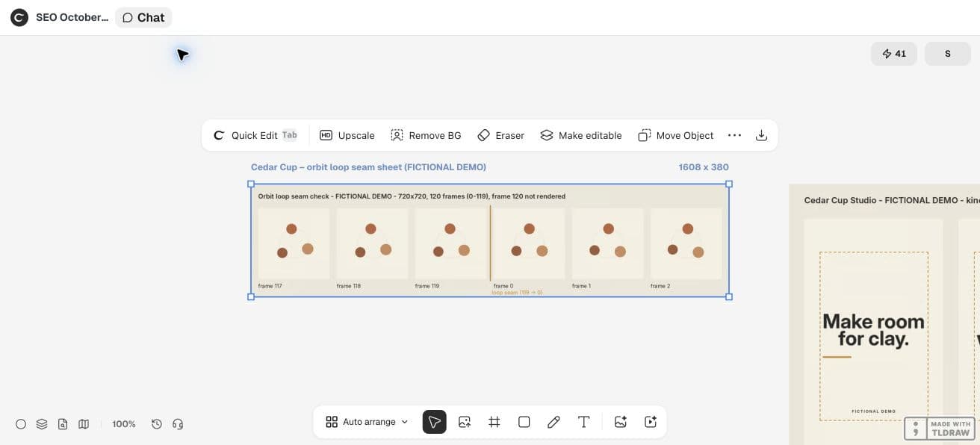Screen dimensions: 980x445
Task: Click the app logo icon beside SEO October
Action: click(19, 17)
